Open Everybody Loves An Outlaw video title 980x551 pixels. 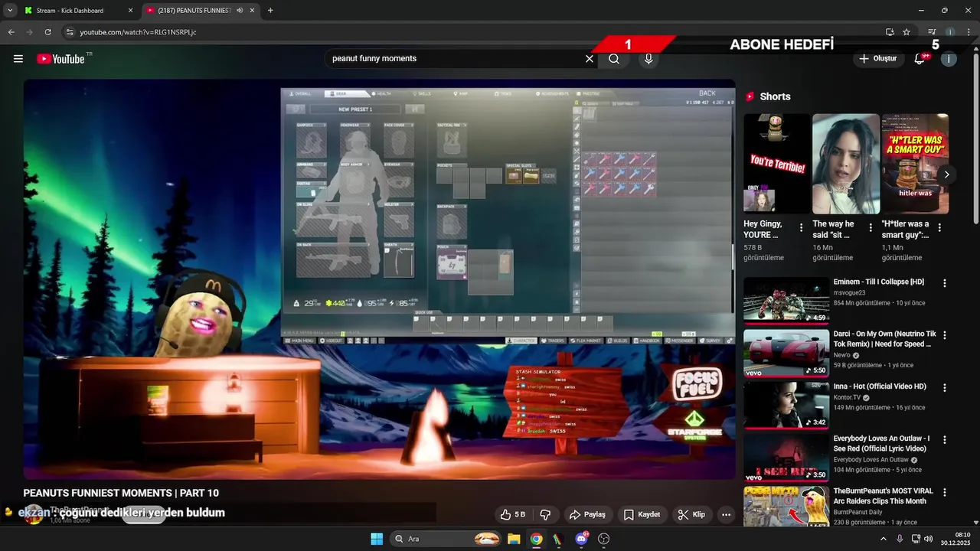point(881,444)
